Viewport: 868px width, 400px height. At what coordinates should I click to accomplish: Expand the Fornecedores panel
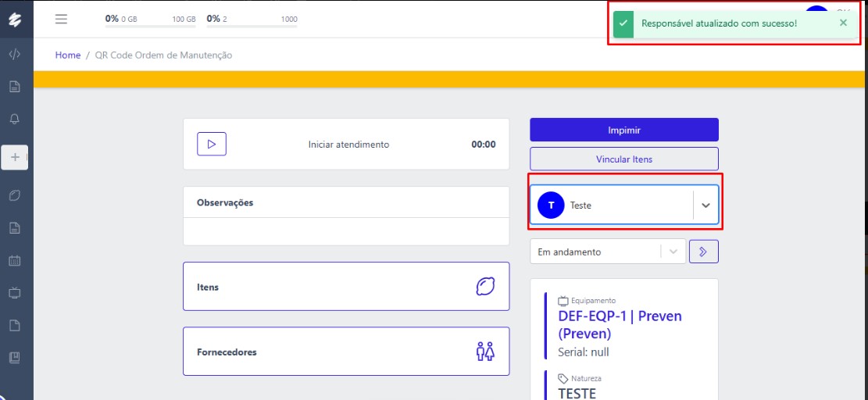coord(345,352)
